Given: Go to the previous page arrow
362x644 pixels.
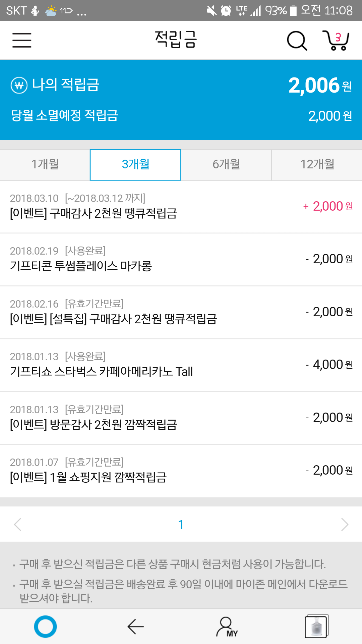Looking at the screenshot, I should coord(18,524).
